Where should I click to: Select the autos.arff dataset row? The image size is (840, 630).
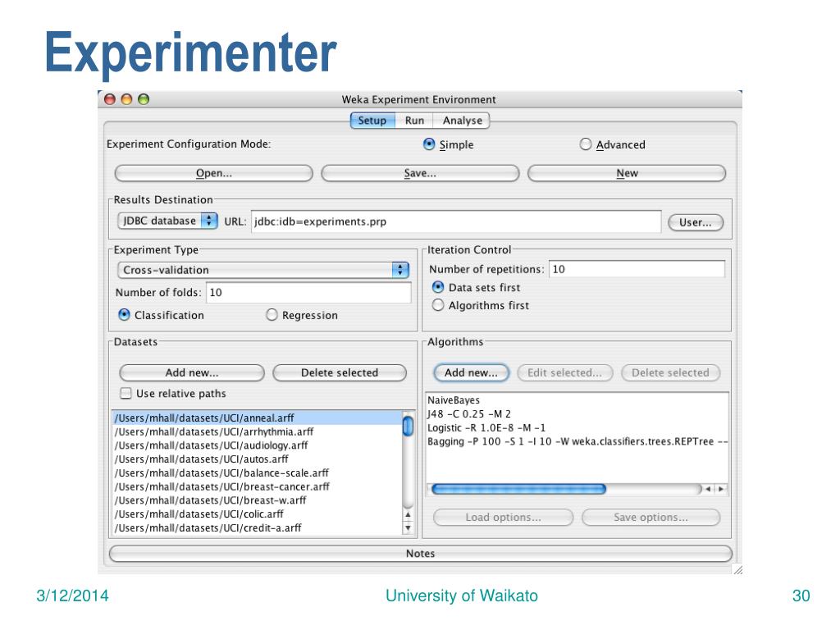[257, 459]
